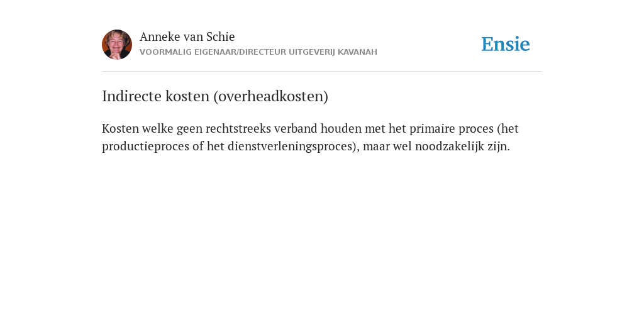Click the subtitle Voormalig eigenaar/directeur Uitgeverij Kavanah
Image resolution: width=644 pixels, height=322 pixels.
click(258, 52)
